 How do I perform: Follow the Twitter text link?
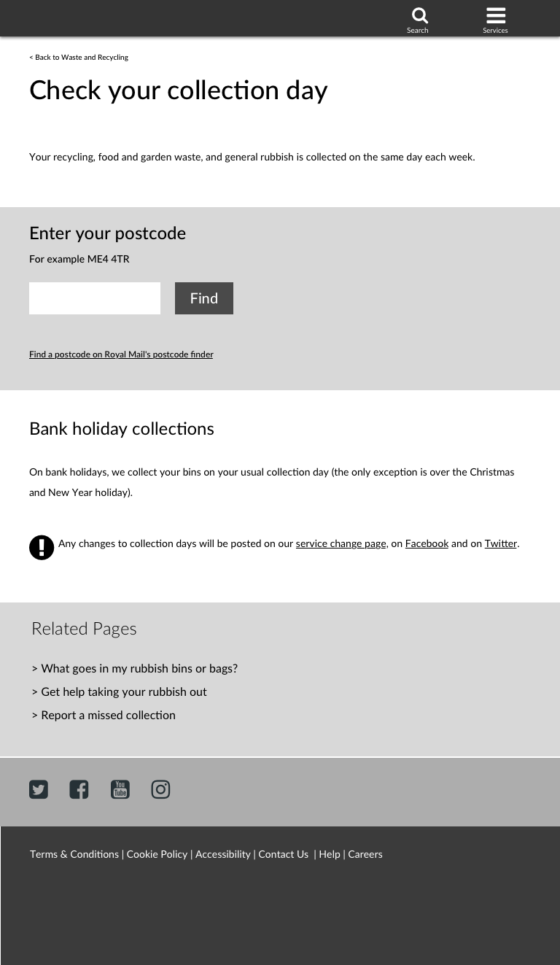(500, 544)
